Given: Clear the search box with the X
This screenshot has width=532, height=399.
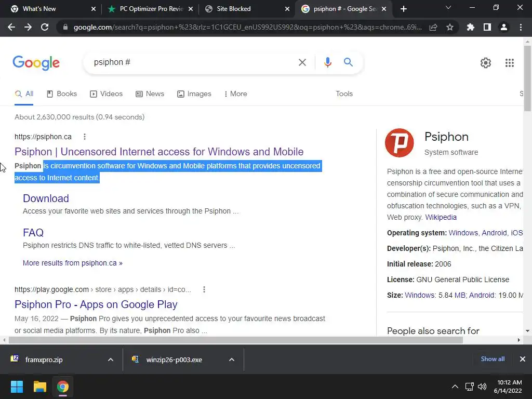Looking at the screenshot, I should click(x=302, y=62).
